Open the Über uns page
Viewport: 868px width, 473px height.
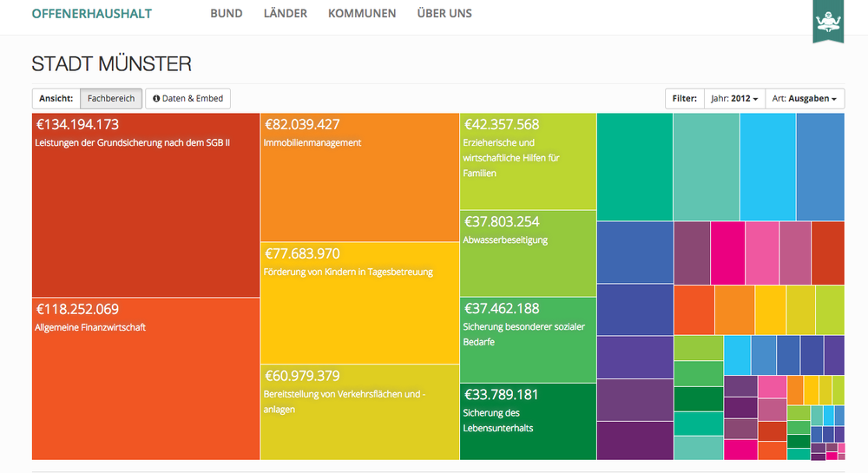click(x=444, y=14)
